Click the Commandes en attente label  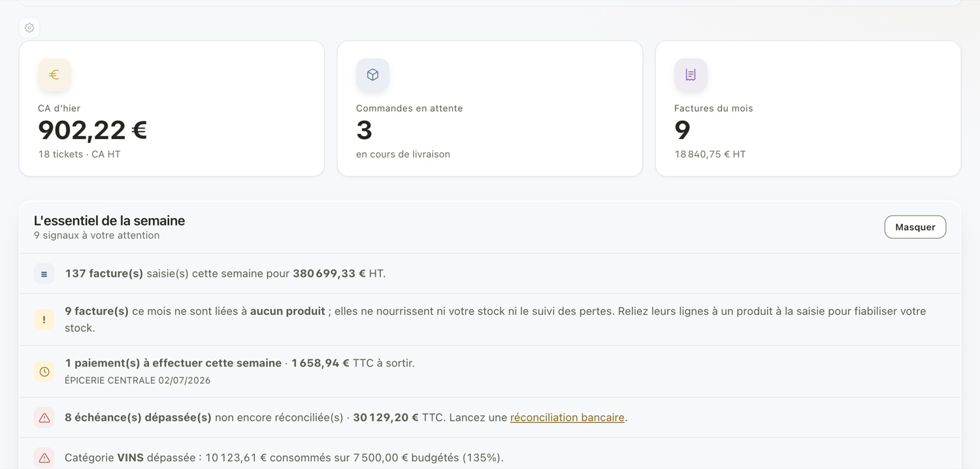pyautogui.click(x=409, y=108)
